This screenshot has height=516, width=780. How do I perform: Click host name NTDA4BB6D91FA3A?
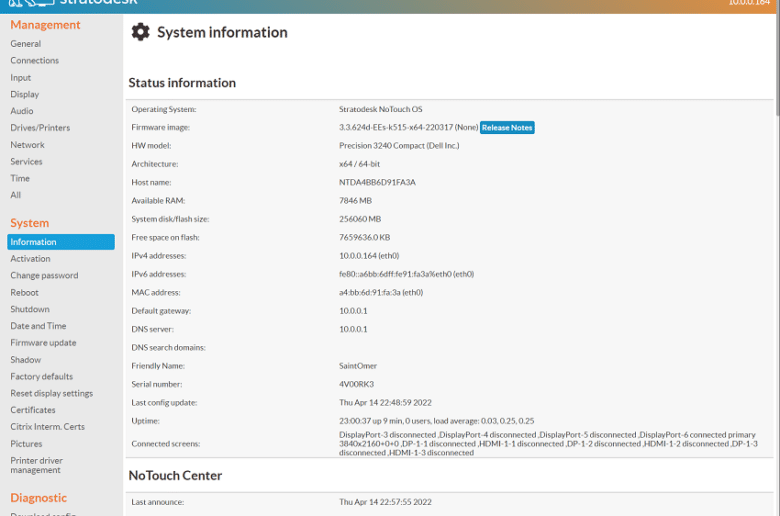point(377,183)
